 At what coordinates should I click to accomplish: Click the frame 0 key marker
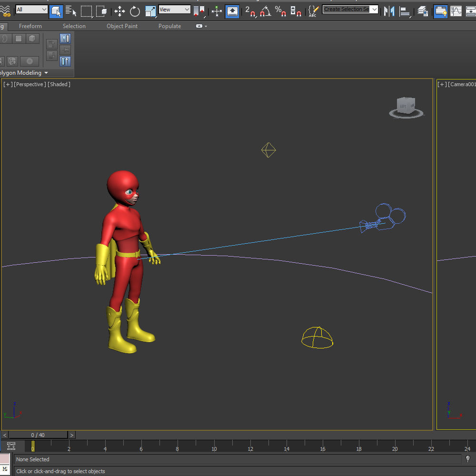pos(33,446)
